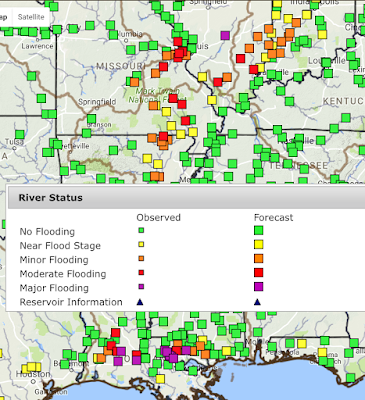Image resolution: width=365 pixels, height=400 pixels.
Task: Click the Lawrence city label
Action: [37, 46]
